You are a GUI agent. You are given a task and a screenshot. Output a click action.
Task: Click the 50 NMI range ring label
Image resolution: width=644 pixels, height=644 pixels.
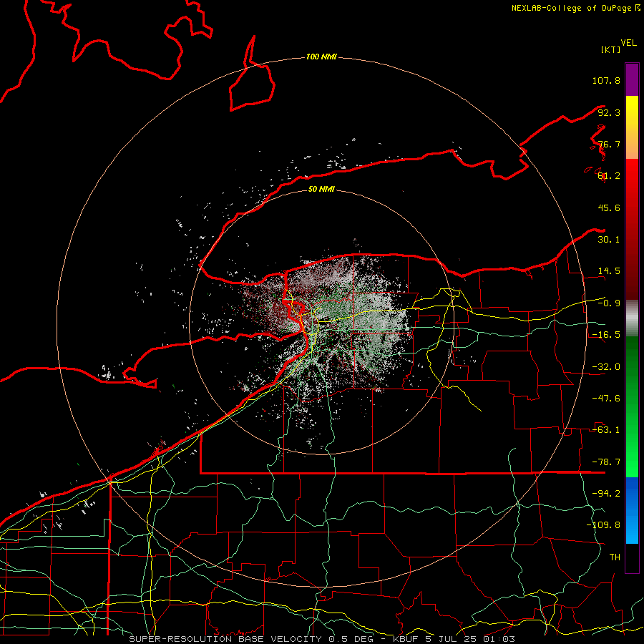(321, 189)
